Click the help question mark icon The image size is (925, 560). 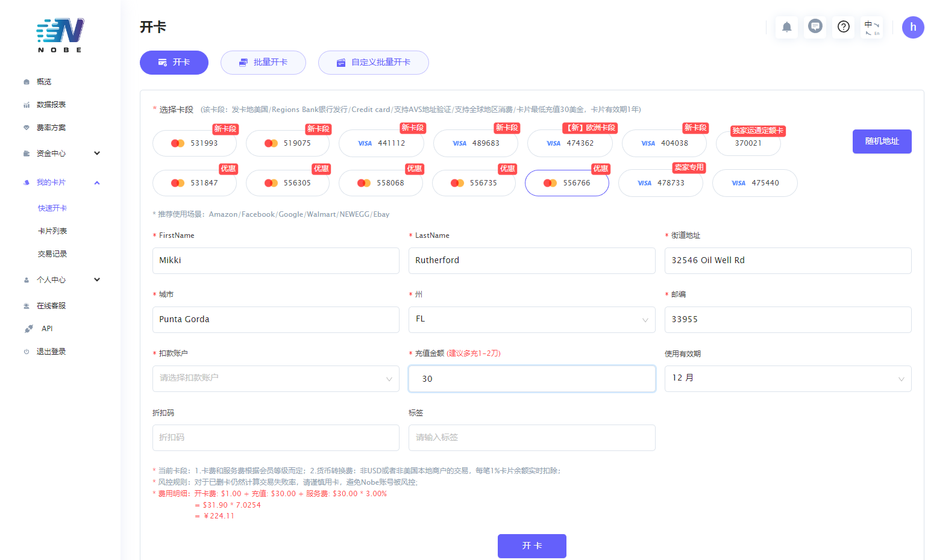[844, 27]
